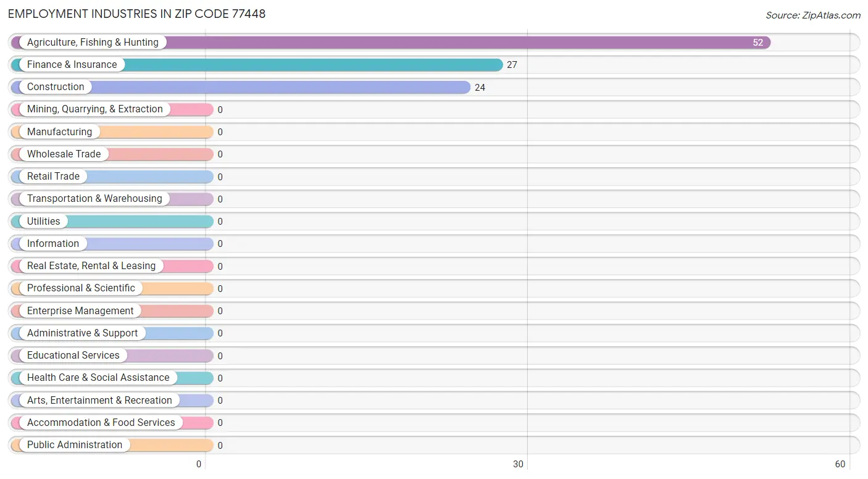Click the teal Finance & Insurance bar
The height and width of the screenshot is (479, 868).
pyautogui.click(x=257, y=65)
